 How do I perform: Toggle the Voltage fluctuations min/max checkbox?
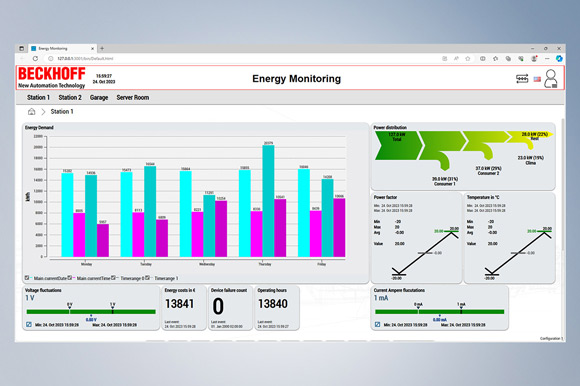[29, 325]
